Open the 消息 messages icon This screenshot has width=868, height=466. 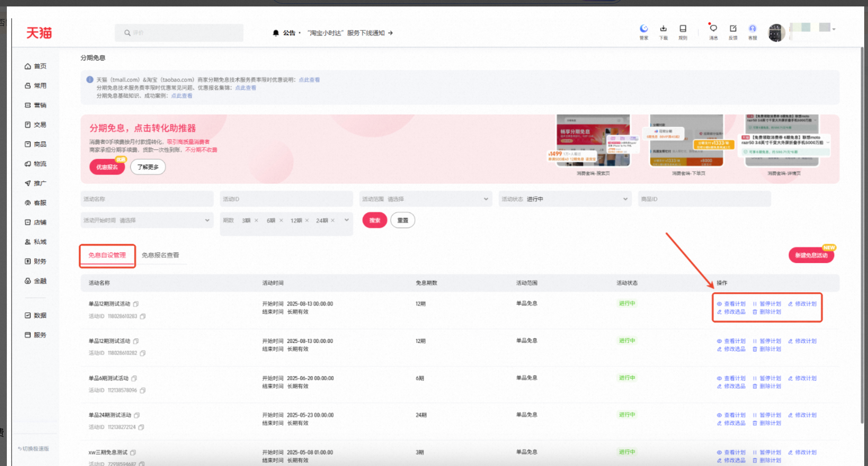tap(713, 29)
